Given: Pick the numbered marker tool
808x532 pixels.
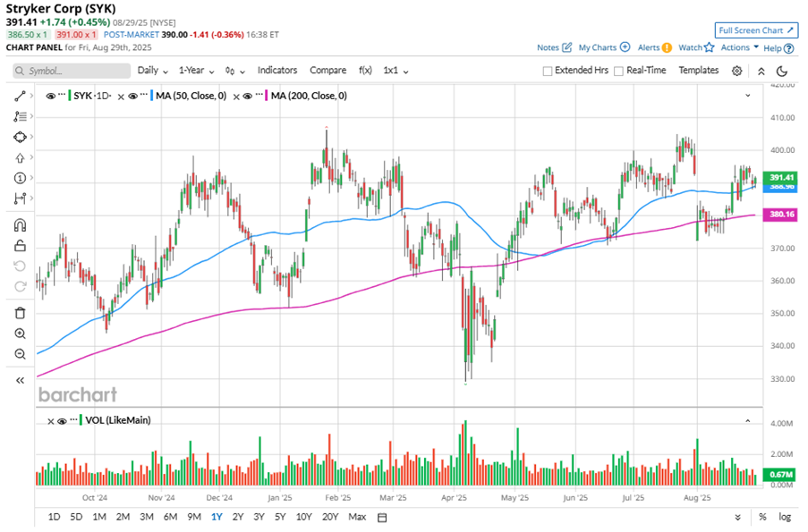Looking at the screenshot, I should pyautogui.click(x=20, y=178).
